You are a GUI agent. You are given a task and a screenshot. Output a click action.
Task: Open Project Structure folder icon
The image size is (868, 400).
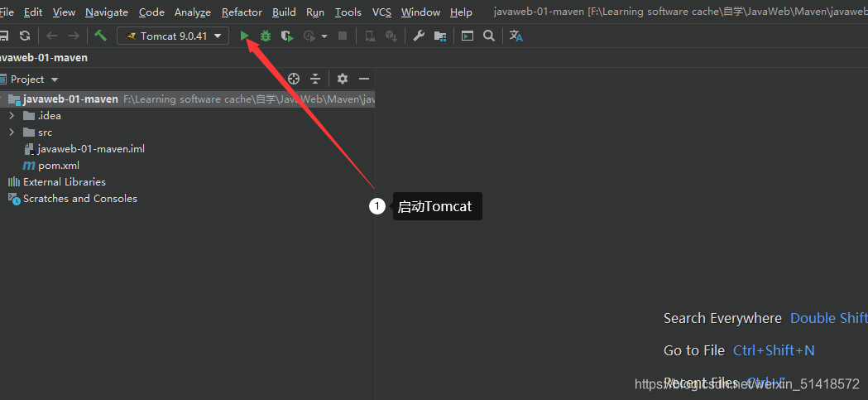coord(440,36)
